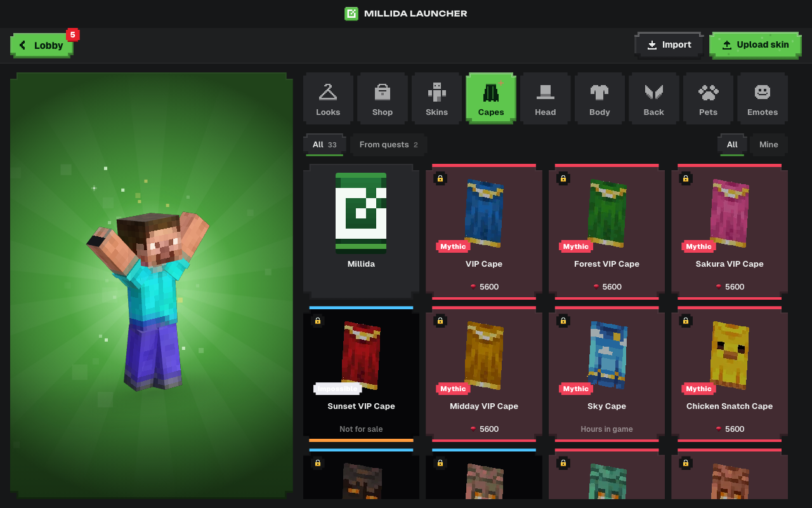812x508 pixels.
Task: Click lock icon on Forest VIP Cape
Action: (x=563, y=178)
